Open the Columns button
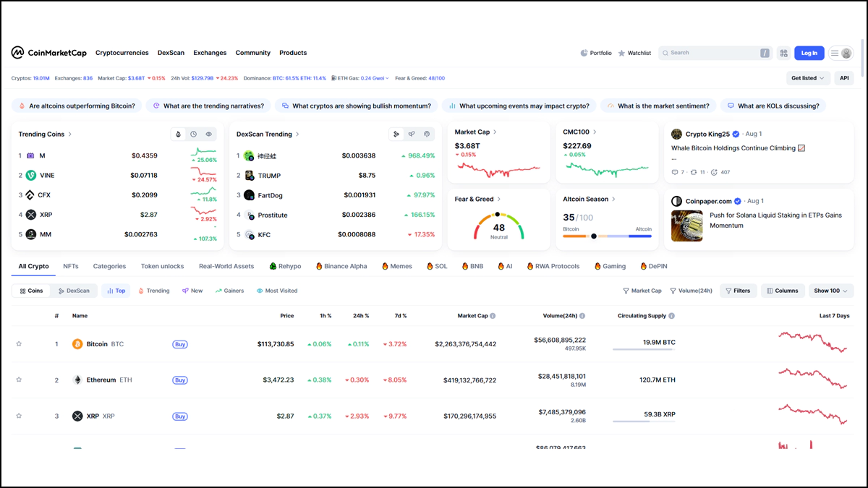This screenshot has height=488, width=868. point(783,291)
